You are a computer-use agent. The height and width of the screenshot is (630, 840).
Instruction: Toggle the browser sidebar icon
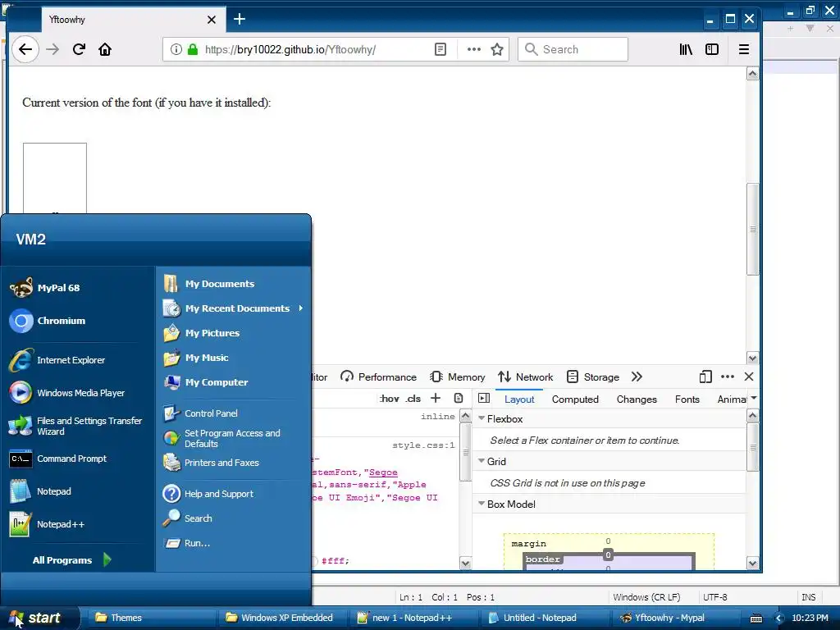pos(712,49)
